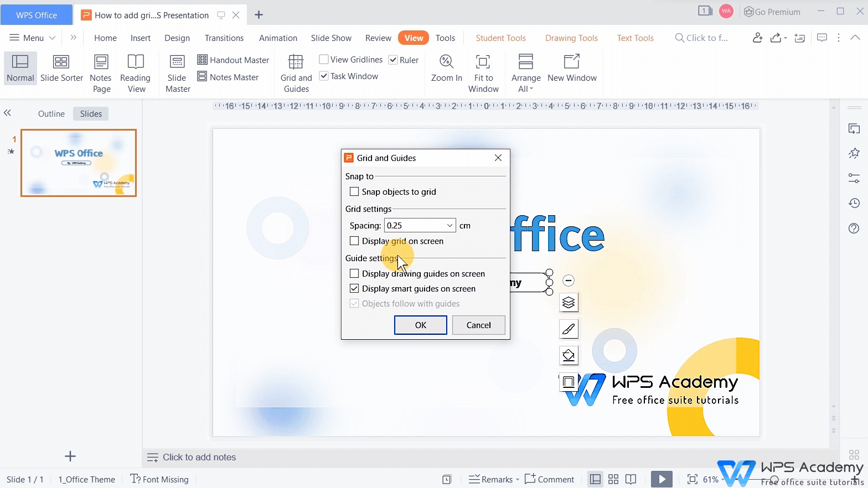
Task: Click the layers icon beside the shape
Action: pos(569,303)
